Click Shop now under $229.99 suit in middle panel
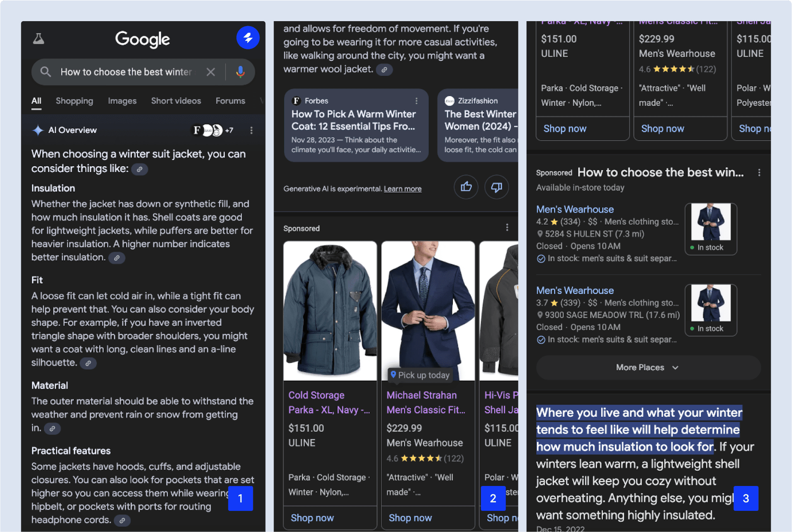This screenshot has height=532, width=792. (x=410, y=518)
